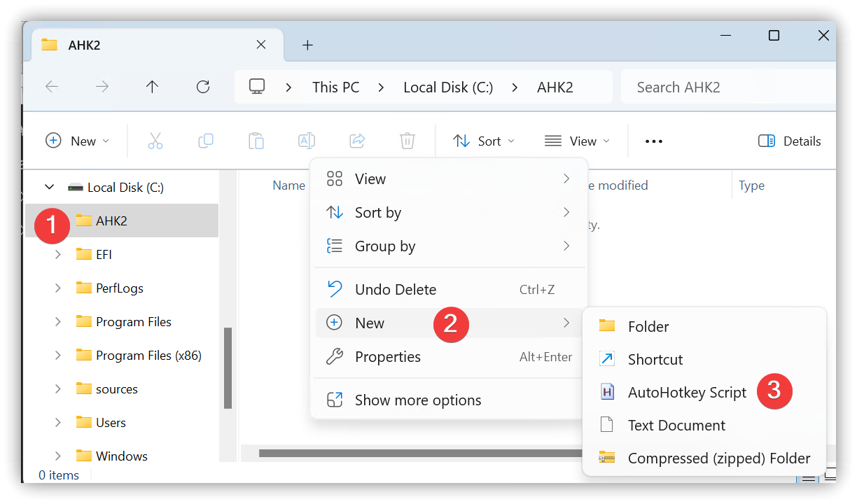Open the View dropdown in toolbar
Image resolution: width=857 pixels, height=504 pixels.
[578, 141]
